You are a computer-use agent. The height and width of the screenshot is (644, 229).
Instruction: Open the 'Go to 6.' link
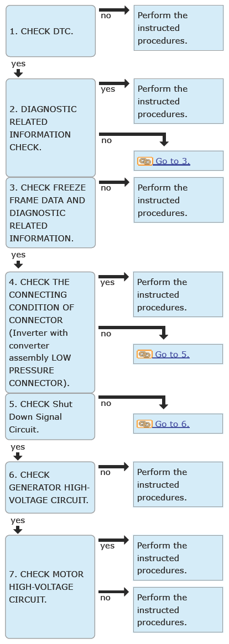(x=172, y=424)
